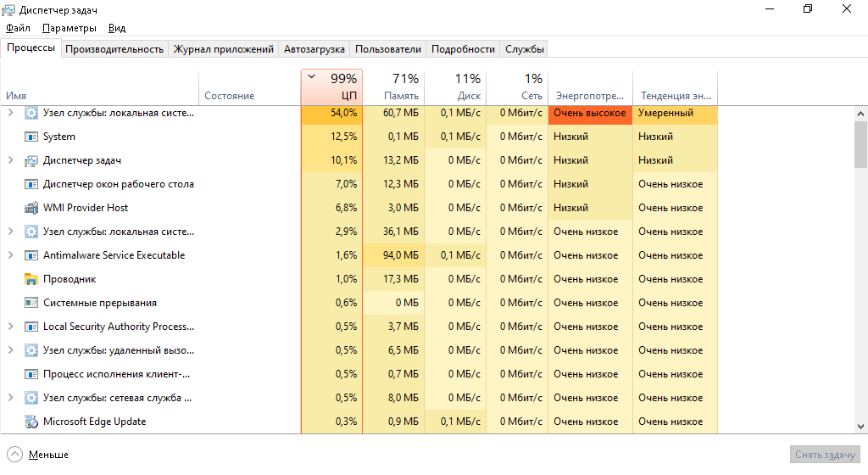The height and width of the screenshot is (475, 868).
Task: Click gear icon of удаленный вызов service host
Action: (31, 350)
